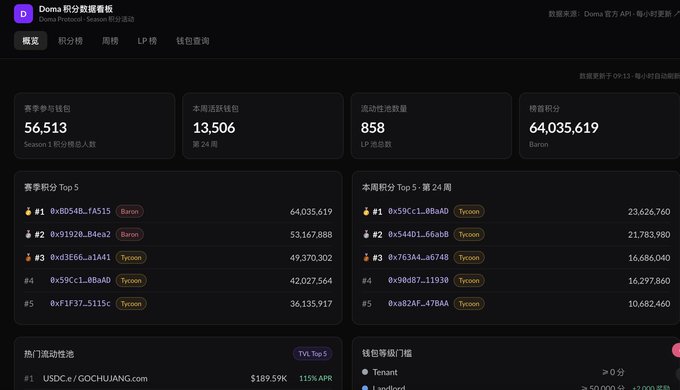Open the 概览 tab
Viewport: 680px width, 390px height.
pos(30,41)
